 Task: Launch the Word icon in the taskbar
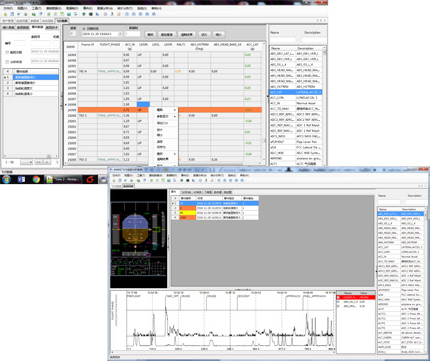click(21, 179)
